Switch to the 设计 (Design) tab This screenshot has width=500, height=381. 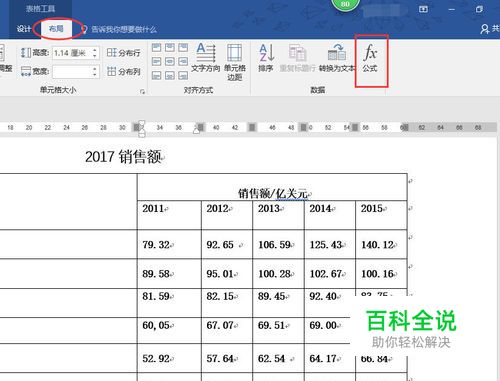point(24,29)
